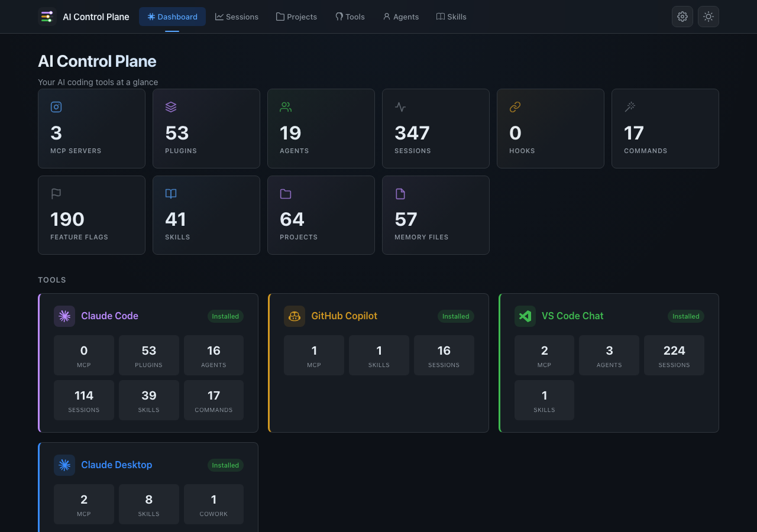Open the Projects tab

click(296, 17)
